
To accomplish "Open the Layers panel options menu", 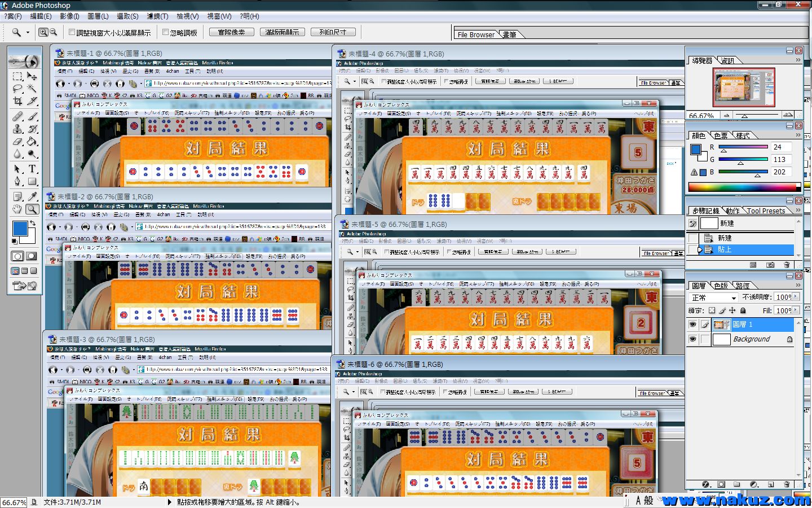I will coord(798,285).
